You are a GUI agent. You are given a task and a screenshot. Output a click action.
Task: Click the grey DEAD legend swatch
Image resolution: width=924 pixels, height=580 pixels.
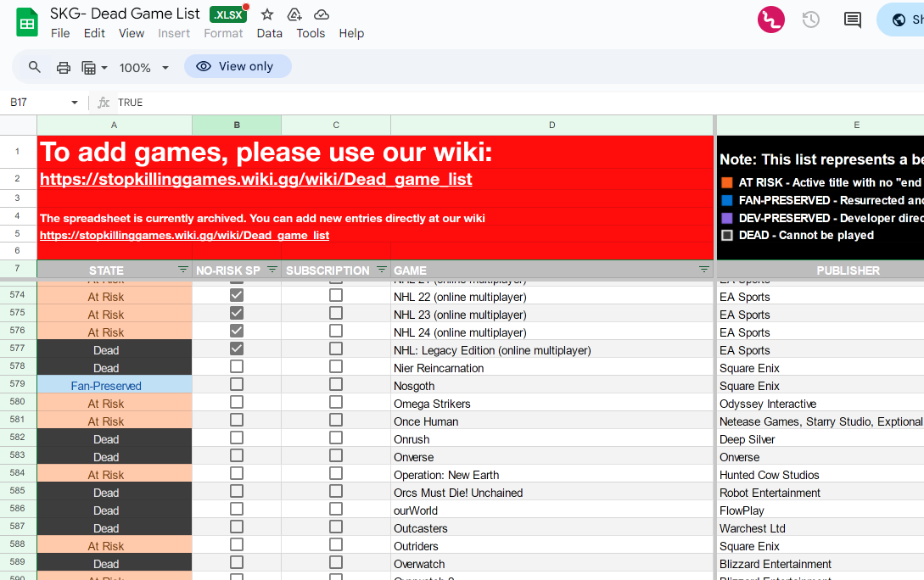pos(727,235)
